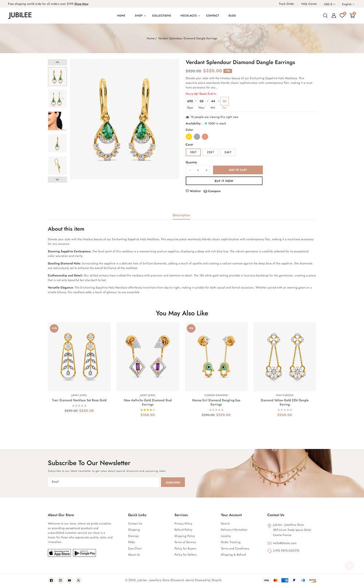Select the 18KT carat option
This screenshot has width=364, height=588.
point(193,152)
